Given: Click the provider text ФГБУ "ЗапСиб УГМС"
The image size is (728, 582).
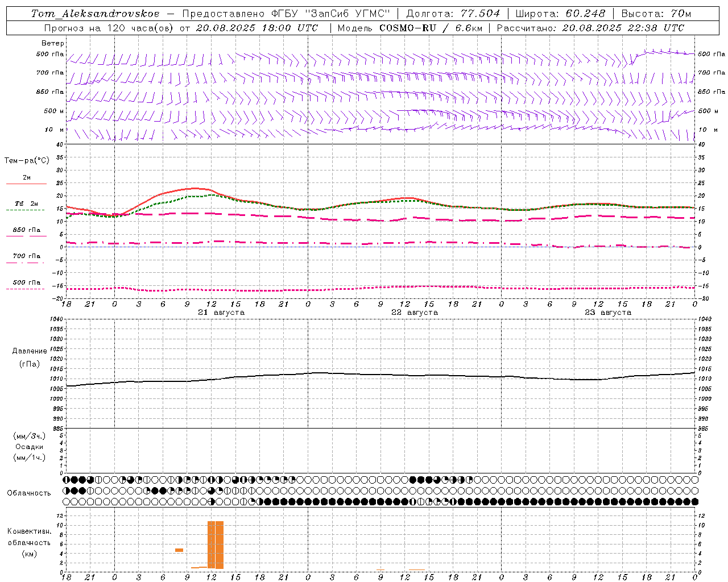Looking at the screenshot, I should point(332,14).
